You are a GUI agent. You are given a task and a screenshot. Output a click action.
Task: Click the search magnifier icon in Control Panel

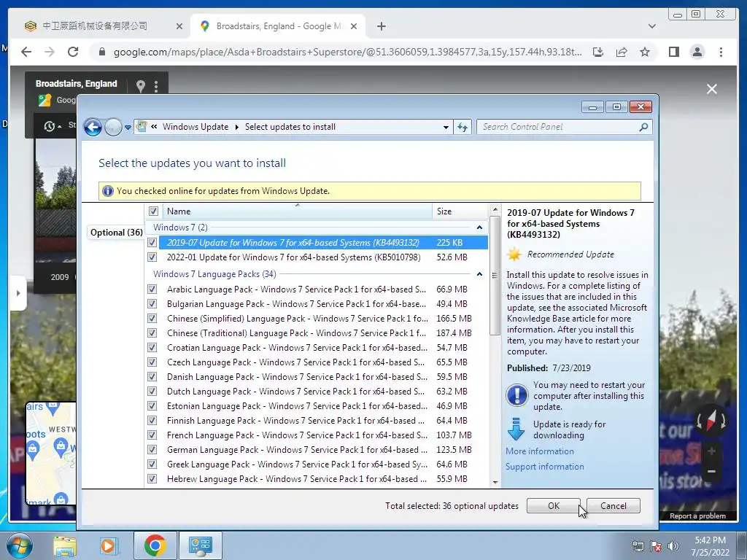(643, 127)
